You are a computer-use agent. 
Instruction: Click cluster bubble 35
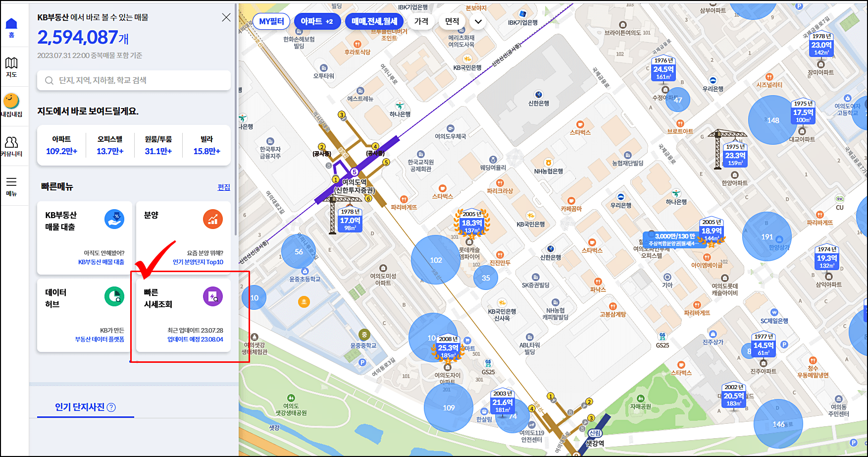[x=486, y=278]
